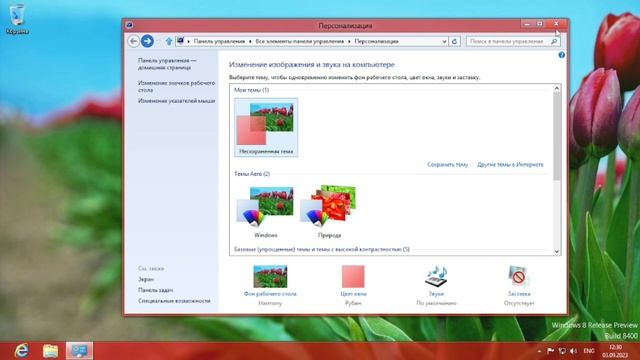This screenshot has height=360, width=640.
Task: Click the Control Panel icon in address bar
Action: pyautogui.click(x=180, y=41)
